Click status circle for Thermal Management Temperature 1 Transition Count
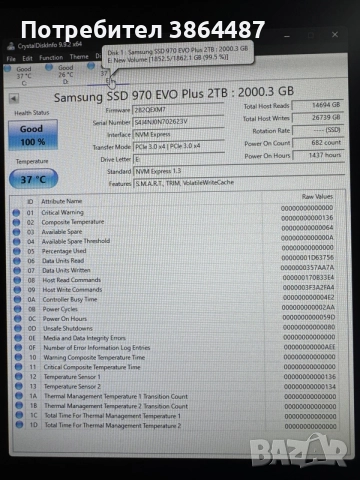Image resolution: width=360 pixels, height=480 pixels. point(19,396)
